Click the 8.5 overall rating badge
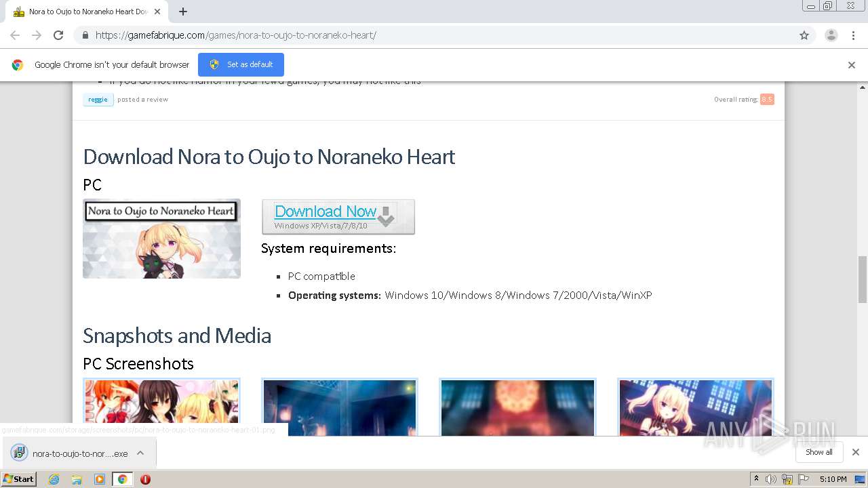Viewport: 868px width, 488px height. point(767,100)
